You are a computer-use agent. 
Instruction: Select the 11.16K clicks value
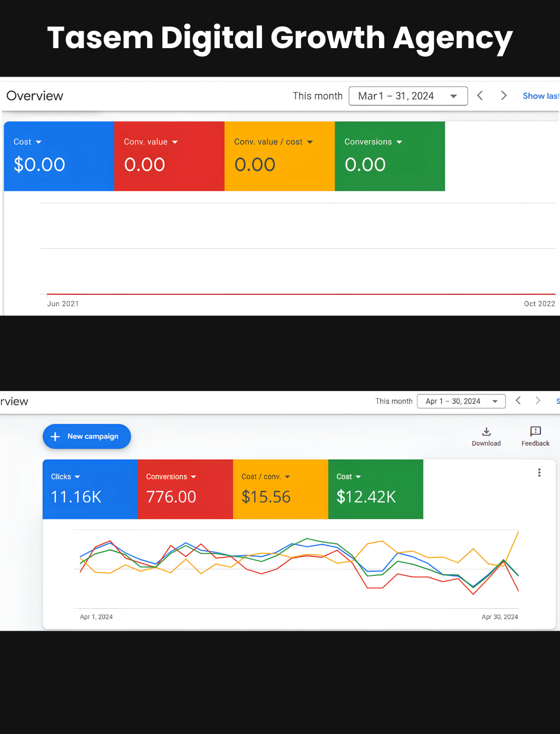(76, 497)
